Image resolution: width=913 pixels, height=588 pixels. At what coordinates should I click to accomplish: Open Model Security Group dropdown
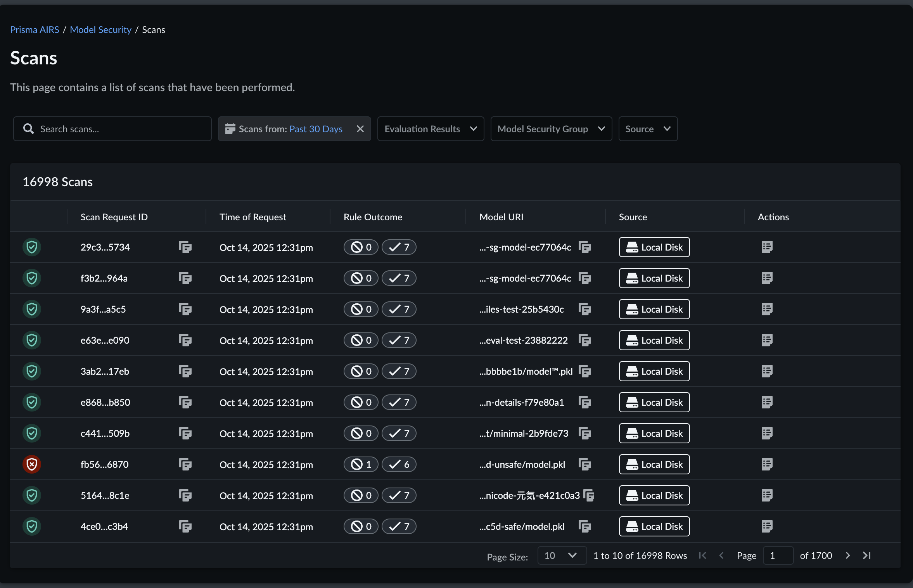[551, 129]
